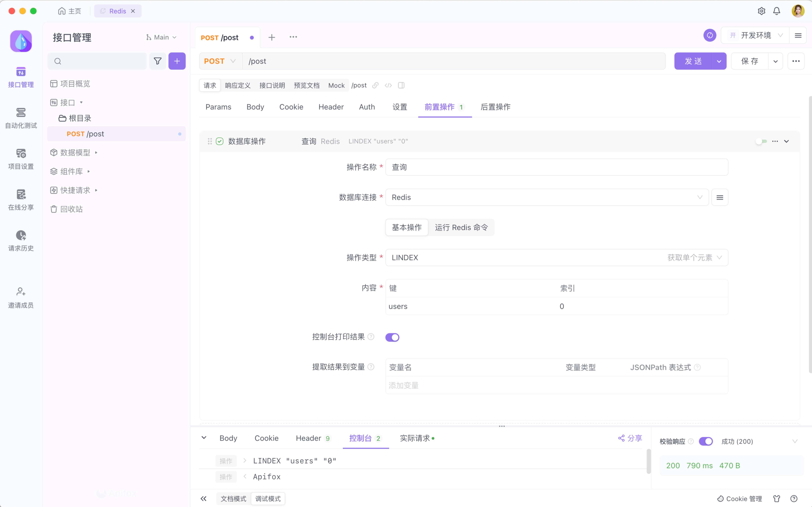
Task: Click the 操作名称 input field
Action: tap(556, 167)
